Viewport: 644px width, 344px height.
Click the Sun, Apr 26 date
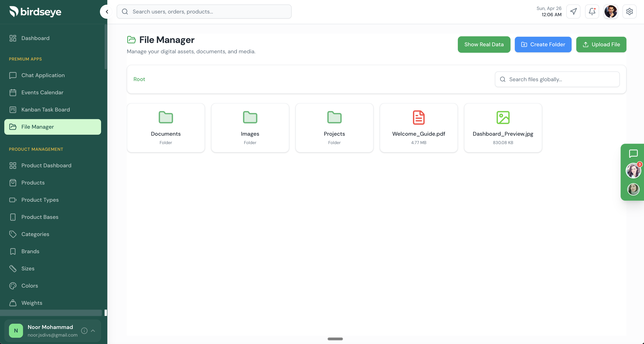click(549, 8)
